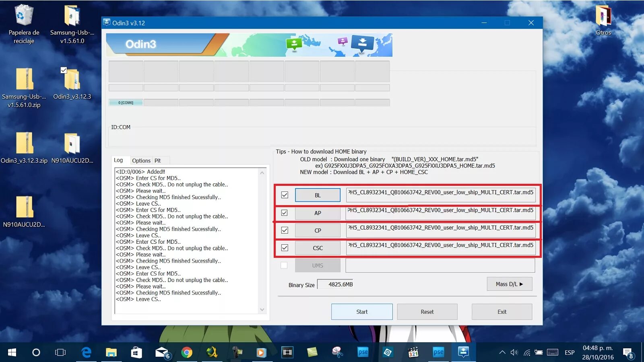Open the ESP input language indicator
This screenshot has width=644, height=362.
570,352
